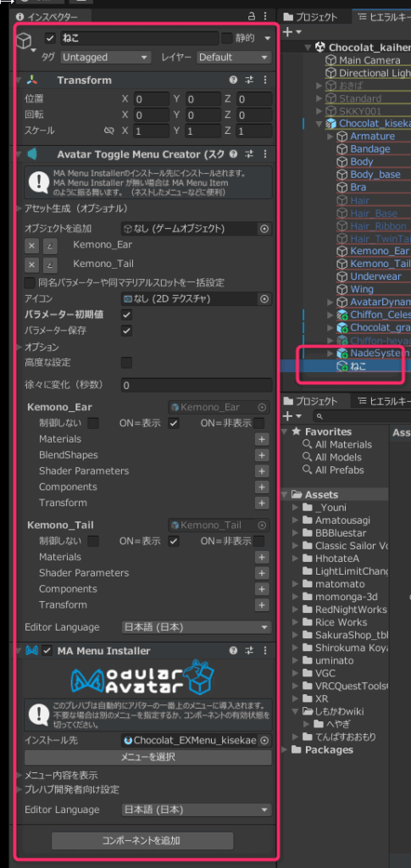Screen dimensions: 411x868
Task: Open Editor Language dropdown in Avatar Toggle
Action: coord(197,627)
